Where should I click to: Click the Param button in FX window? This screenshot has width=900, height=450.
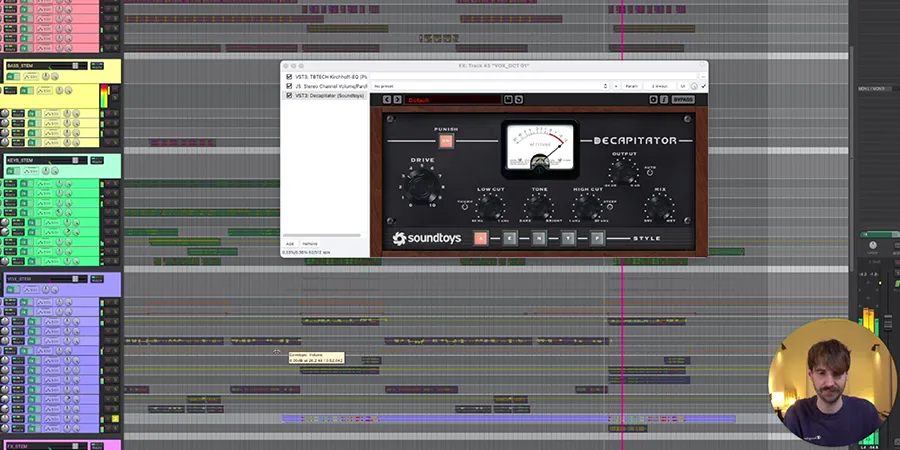(631, 86)
